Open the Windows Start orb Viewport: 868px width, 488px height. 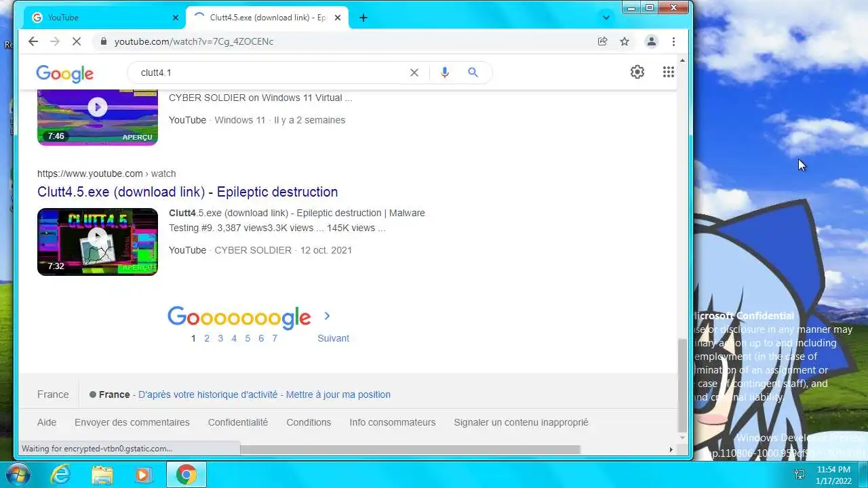click(x=18, y=474)
